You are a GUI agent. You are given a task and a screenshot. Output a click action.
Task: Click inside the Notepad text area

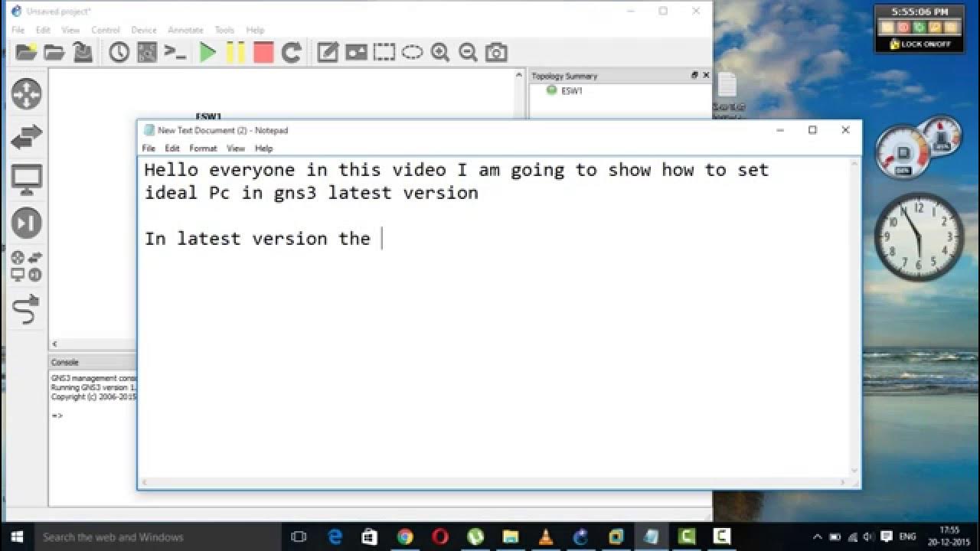[x=495, y=317]
